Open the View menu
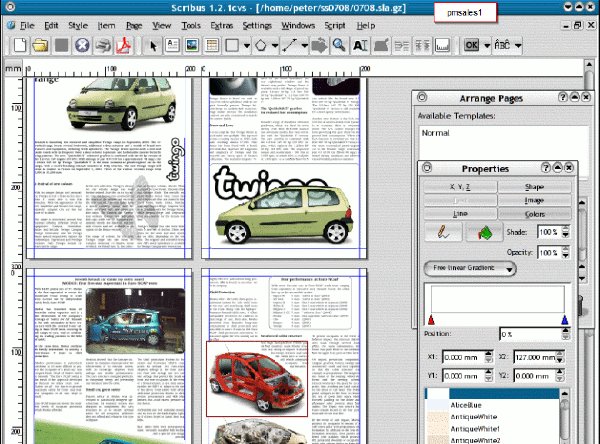 (x=161, y=26)
